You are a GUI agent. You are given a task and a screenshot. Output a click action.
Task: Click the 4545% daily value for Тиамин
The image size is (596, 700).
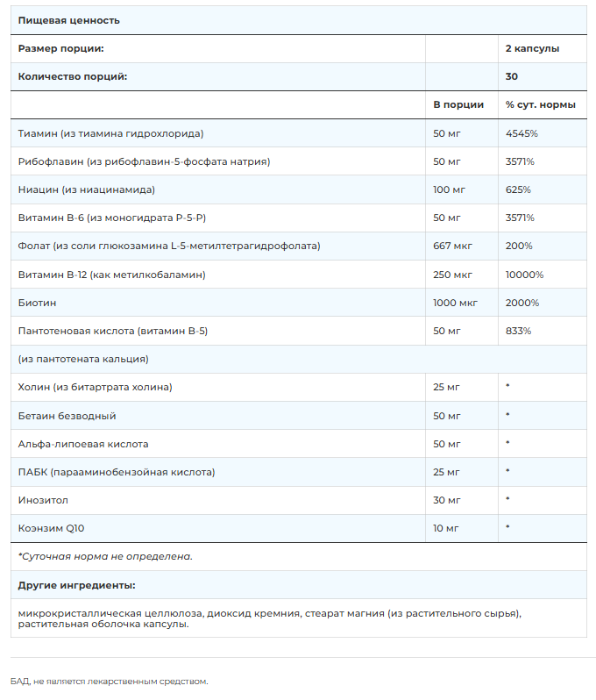click(521, 133)
